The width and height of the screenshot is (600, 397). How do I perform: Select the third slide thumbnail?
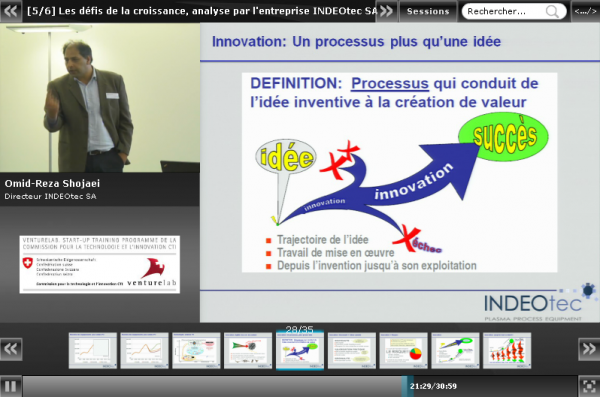[196, 350]
